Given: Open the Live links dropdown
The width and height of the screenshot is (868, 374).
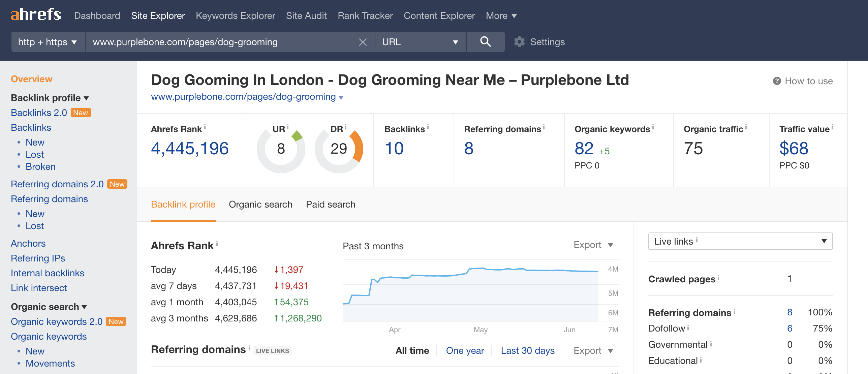Looking at the screenshot, I should tap(740, 241).
